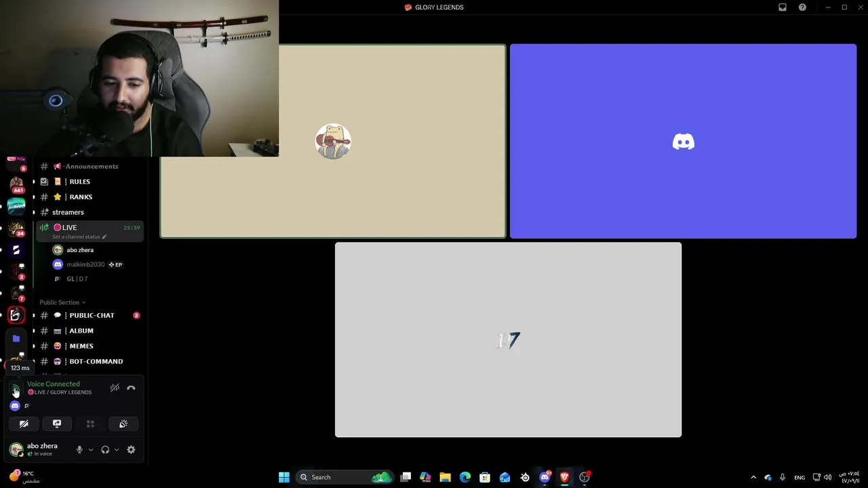Screen dimensions: 868x488
Task: Edit the channel status pencil icon
Action: coord(104,237)
